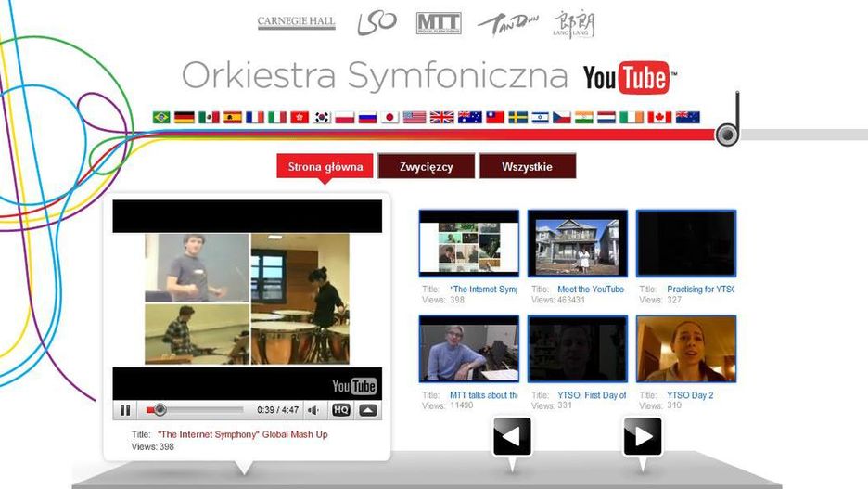Open the Carnegie Hall logo
This screenshot has height=489, width=868.
(296, 22)
